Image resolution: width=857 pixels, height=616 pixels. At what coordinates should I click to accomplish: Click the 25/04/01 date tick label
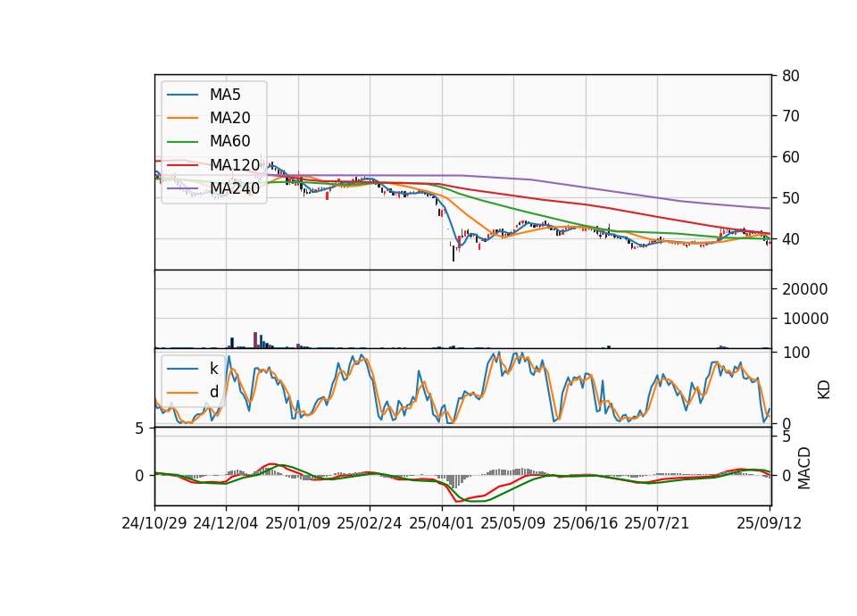(x=442, y=523)
